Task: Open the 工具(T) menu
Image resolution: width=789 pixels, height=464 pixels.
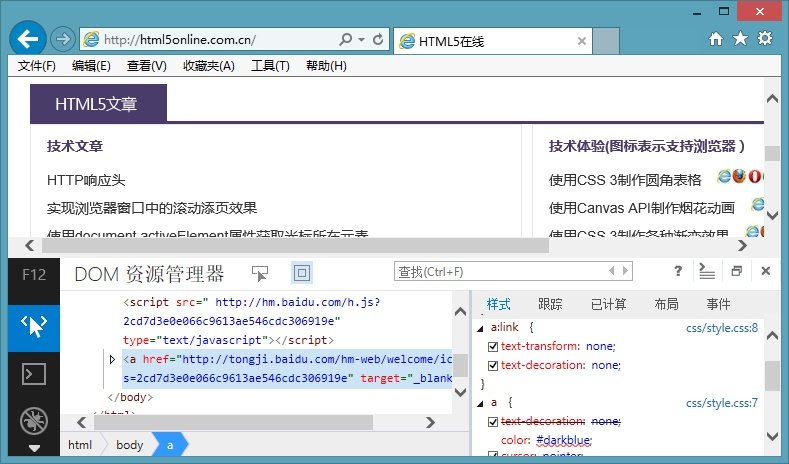Action: point(270,66)
